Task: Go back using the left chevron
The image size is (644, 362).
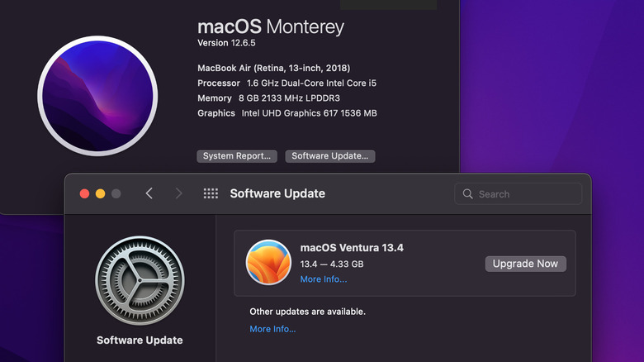Action: [x=149, y=193]
